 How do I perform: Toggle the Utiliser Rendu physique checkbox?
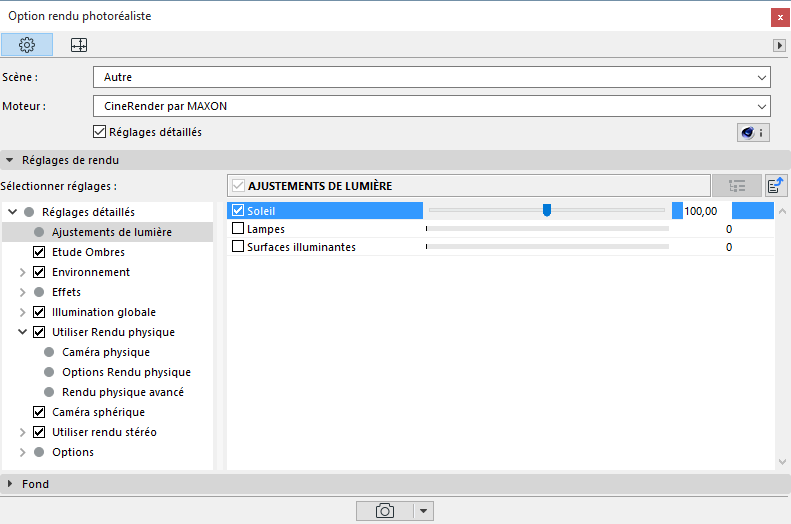tap(39, 332)
